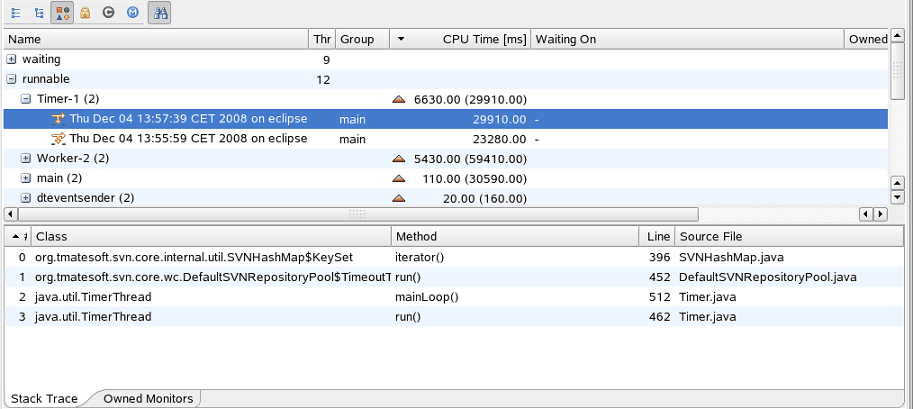Switch to the Owned Monitors tab
Image resolution: width=913 pixels, height=409 pixels.
click(148, 399)
